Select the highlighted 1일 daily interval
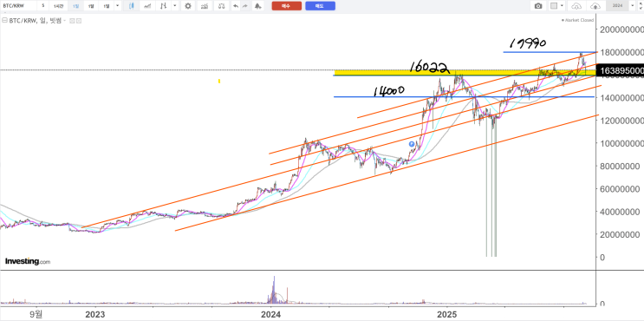Screen dimensions: 644x321 [75, 6]
